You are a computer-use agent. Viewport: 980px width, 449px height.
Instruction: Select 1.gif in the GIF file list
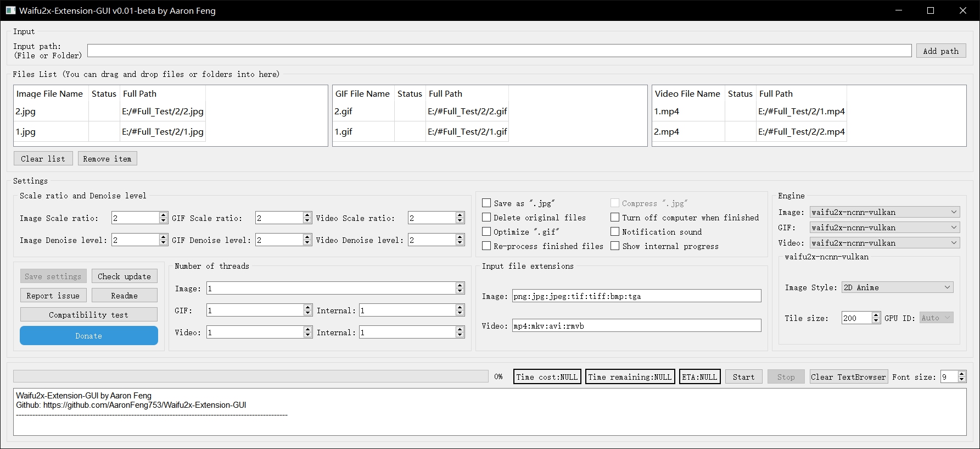pos(363,132)
